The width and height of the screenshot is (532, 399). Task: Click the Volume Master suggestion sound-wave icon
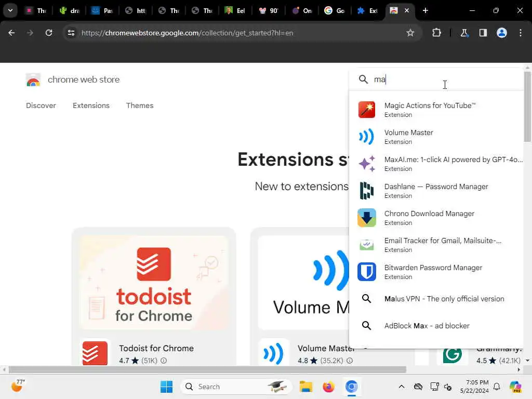click(367, 137)
